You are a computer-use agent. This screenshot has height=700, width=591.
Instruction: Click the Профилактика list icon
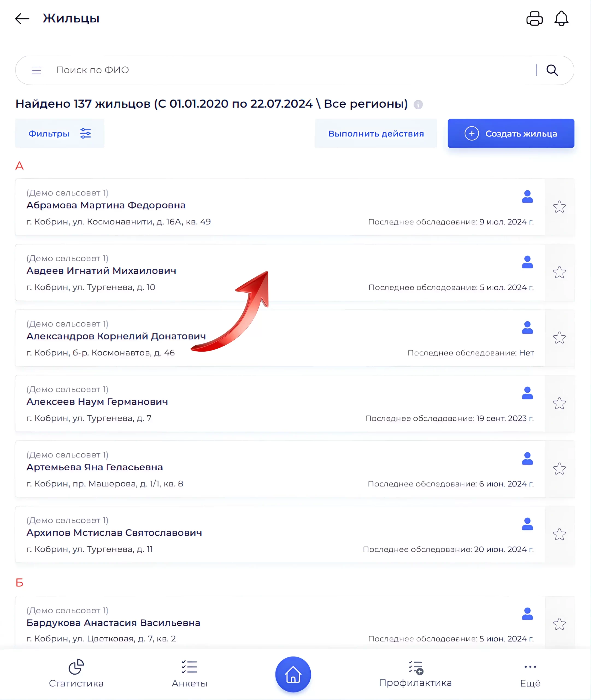coord(416,667)
